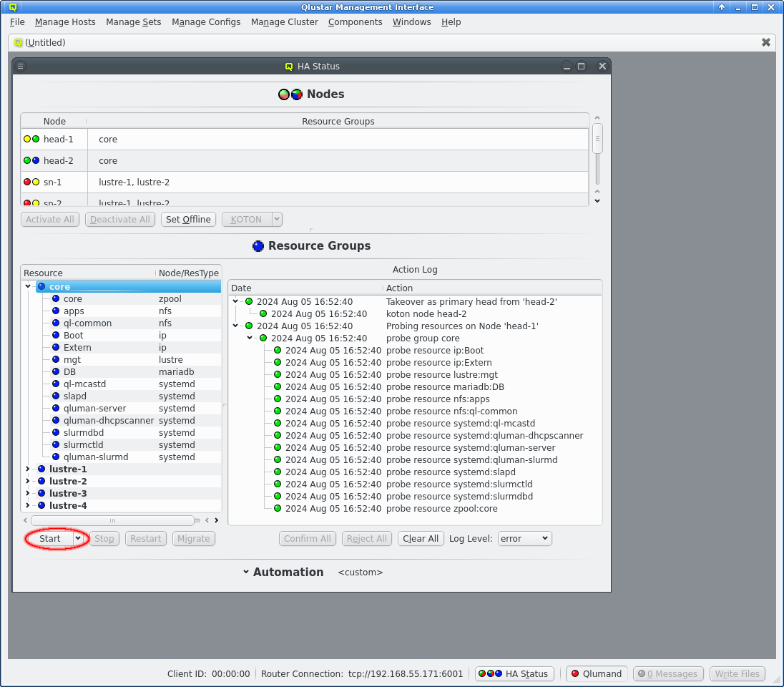Collapse the 'probe group core' log entry

point(250,338)
